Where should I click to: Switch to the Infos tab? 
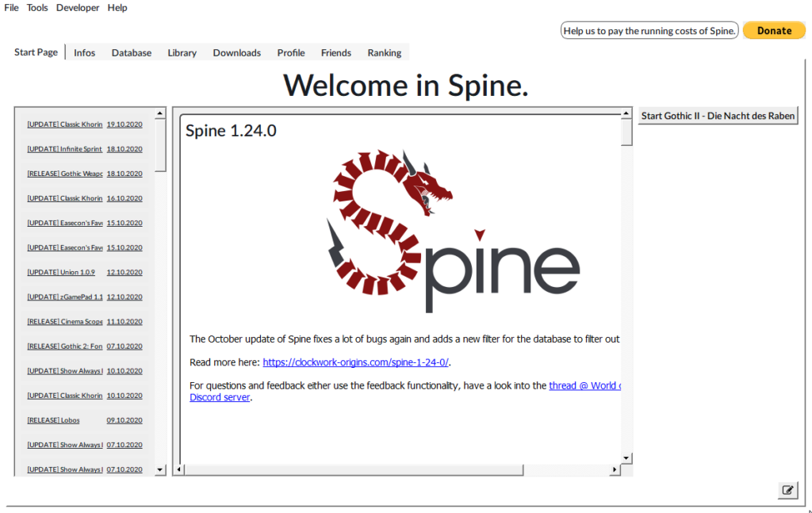[84, 53]
